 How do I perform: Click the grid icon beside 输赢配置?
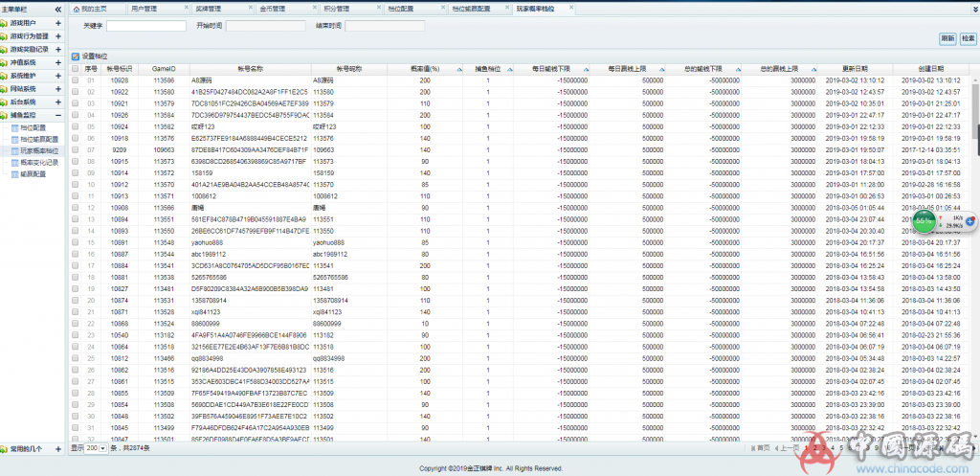[x=15, y=174]
